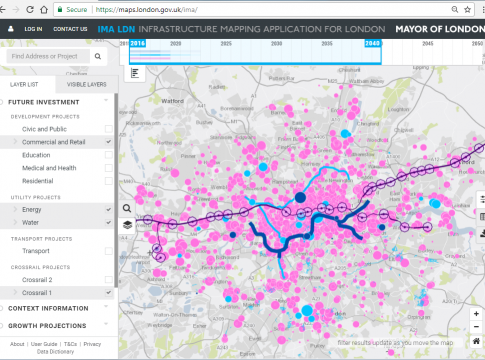
Task: Tick the Crossrail 2 checkbox
Action: 109,279
